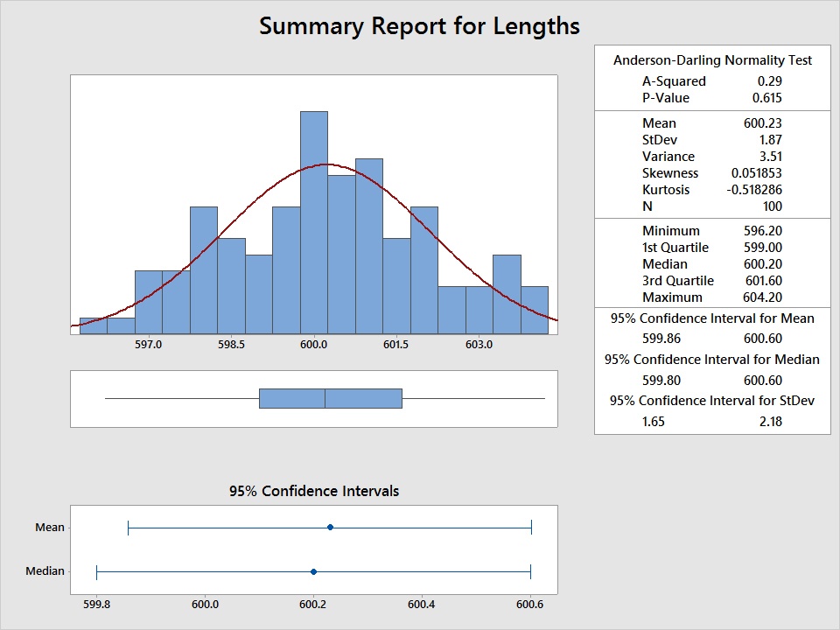Click the boxplot median line
Image resolution: width=840 pixels, height=630 pixels.
(325, 398)
